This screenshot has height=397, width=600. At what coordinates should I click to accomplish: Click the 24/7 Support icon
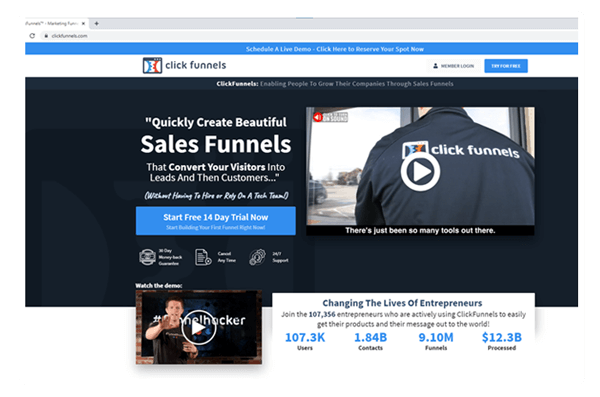(258, 257)
